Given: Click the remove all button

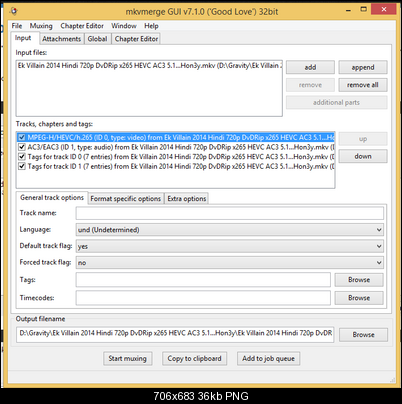Looking at the screenshot, I should 363,85.
